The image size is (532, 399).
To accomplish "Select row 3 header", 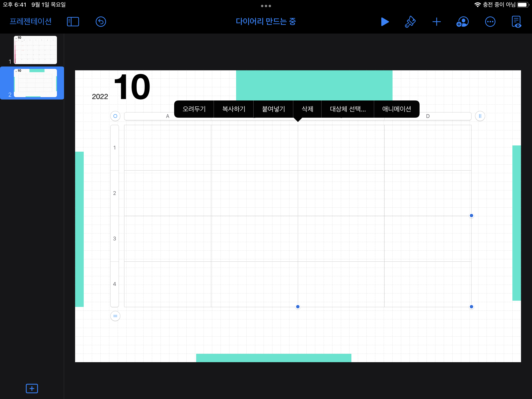I will [x=115, y=238].
